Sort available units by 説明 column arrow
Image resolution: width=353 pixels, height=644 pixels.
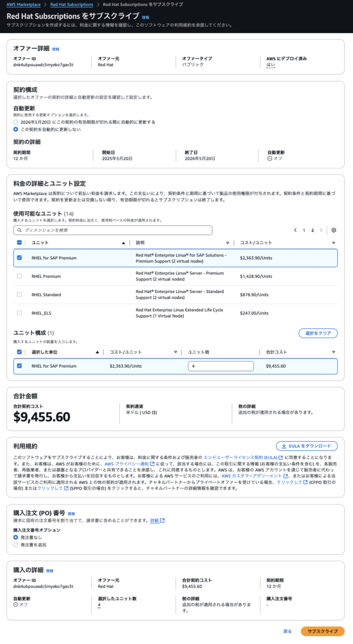[x=228, y=243]
